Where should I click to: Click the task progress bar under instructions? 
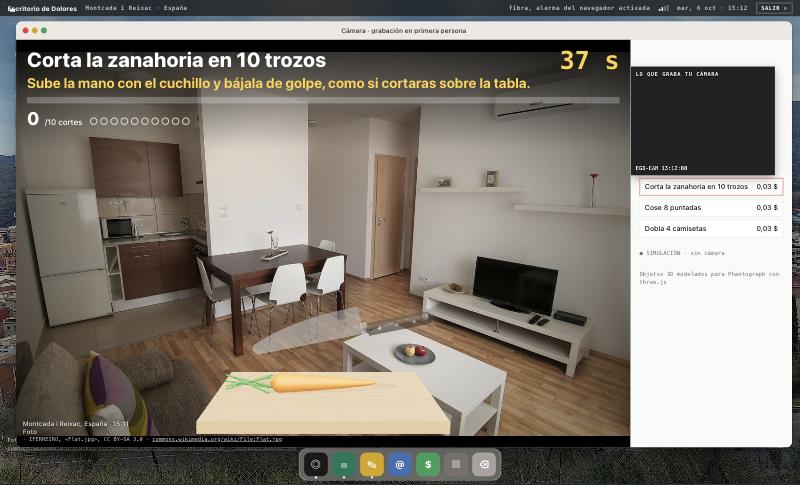coord(323,100)
